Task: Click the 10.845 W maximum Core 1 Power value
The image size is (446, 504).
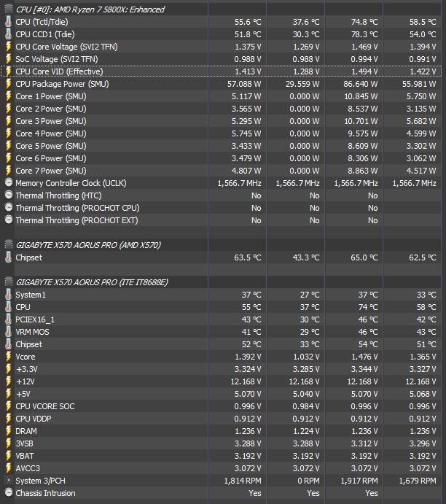Action: (361, 96)
